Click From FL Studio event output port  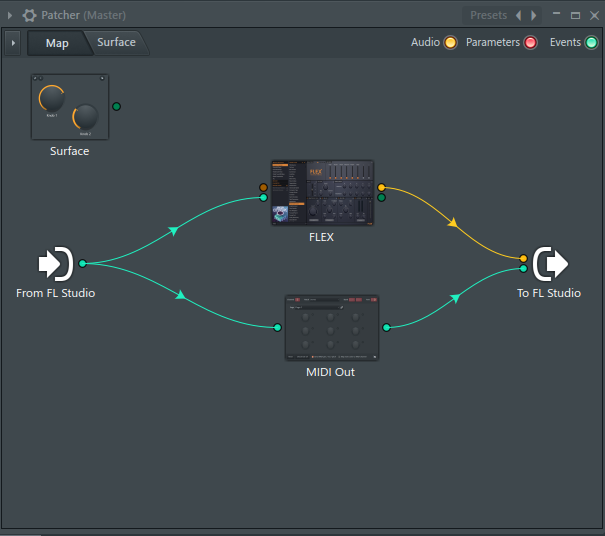tap(82, 264)
